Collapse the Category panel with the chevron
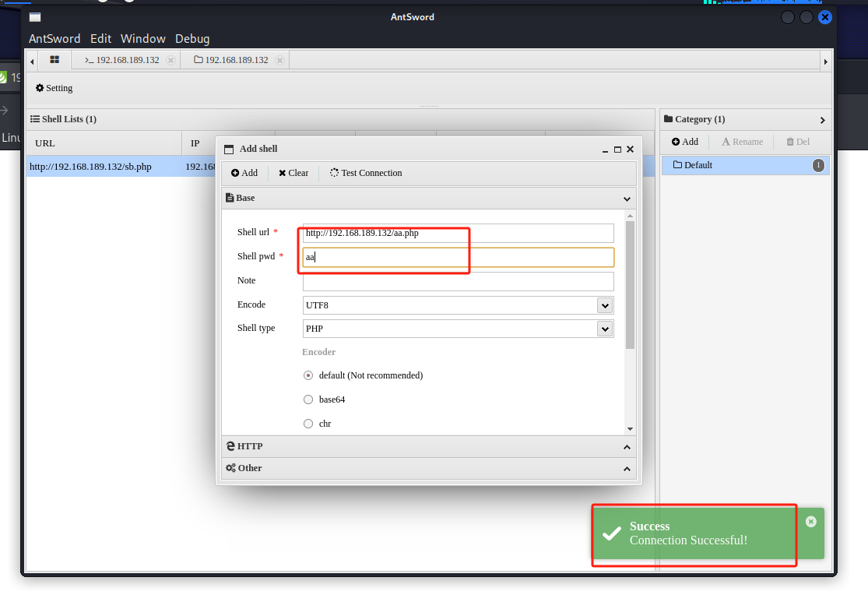 (x=823, y=120)
